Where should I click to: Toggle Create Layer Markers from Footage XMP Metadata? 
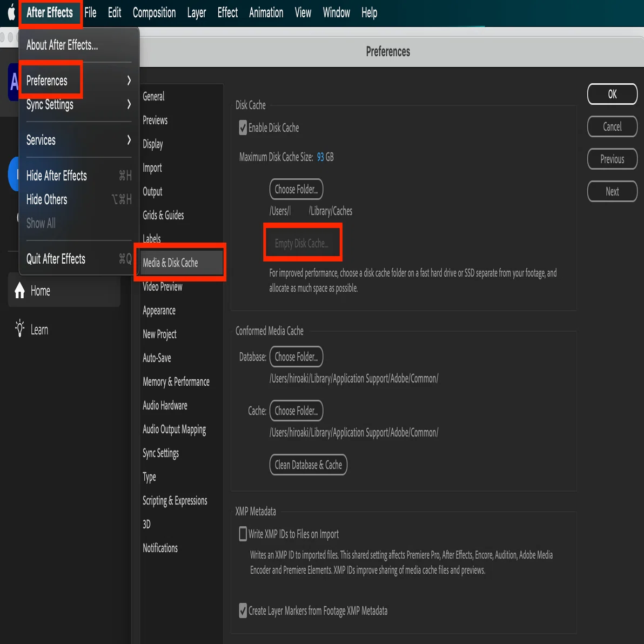pos(243,611)
